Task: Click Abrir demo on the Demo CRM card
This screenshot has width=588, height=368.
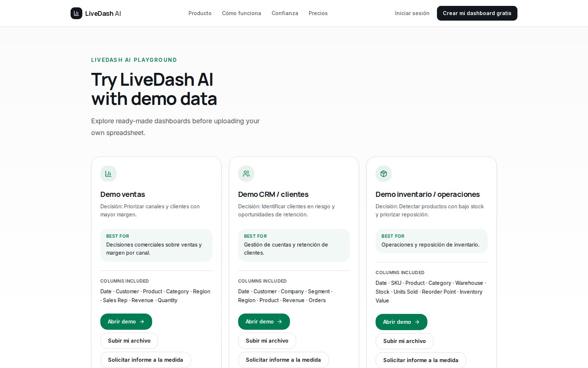Action: click(x=264, y=322)
